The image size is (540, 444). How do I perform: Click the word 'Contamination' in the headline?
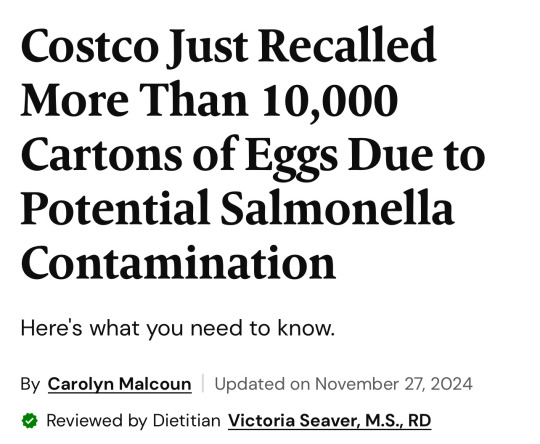tap(178, 262)
